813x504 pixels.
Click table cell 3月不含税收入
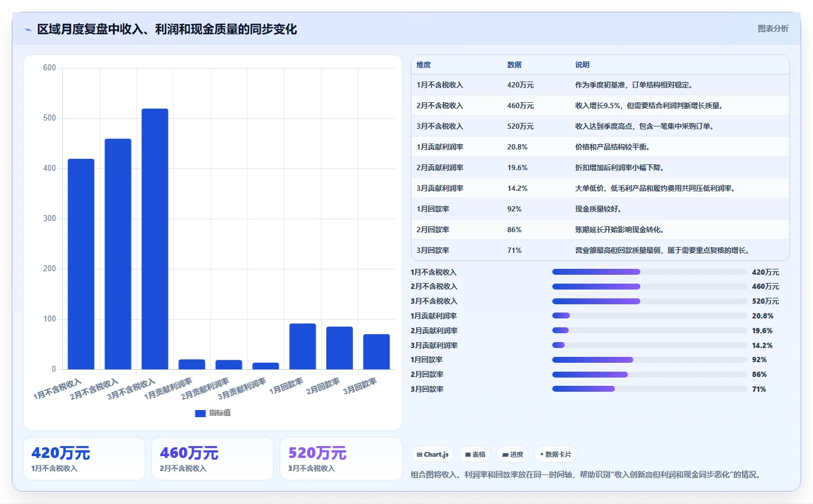(440, 126)
